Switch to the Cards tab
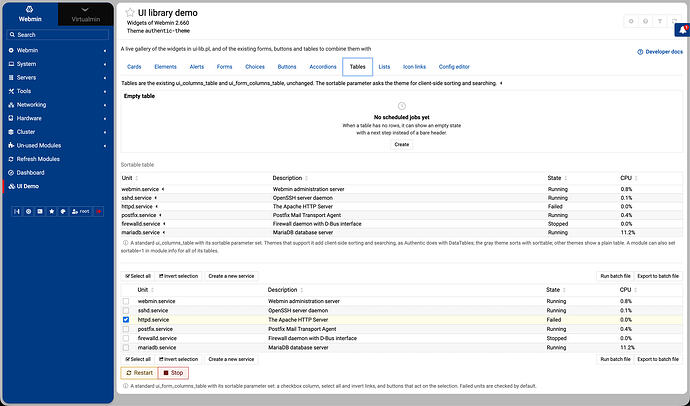Image resolution: width=690 pixels, height=406 pixels. pyautogui.click(x=134, y=67)
